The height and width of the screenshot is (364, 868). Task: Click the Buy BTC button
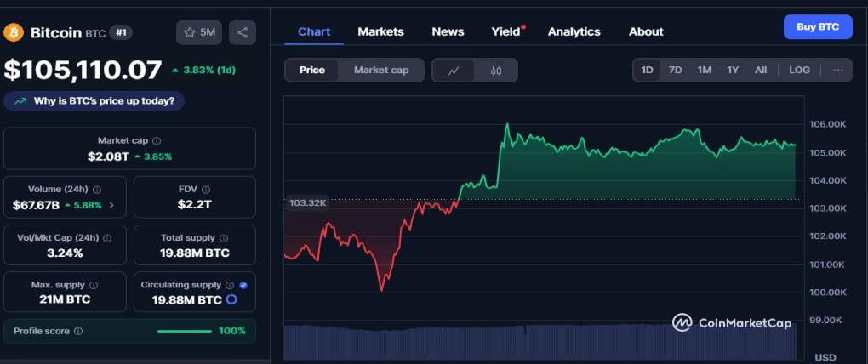(818, 27)
